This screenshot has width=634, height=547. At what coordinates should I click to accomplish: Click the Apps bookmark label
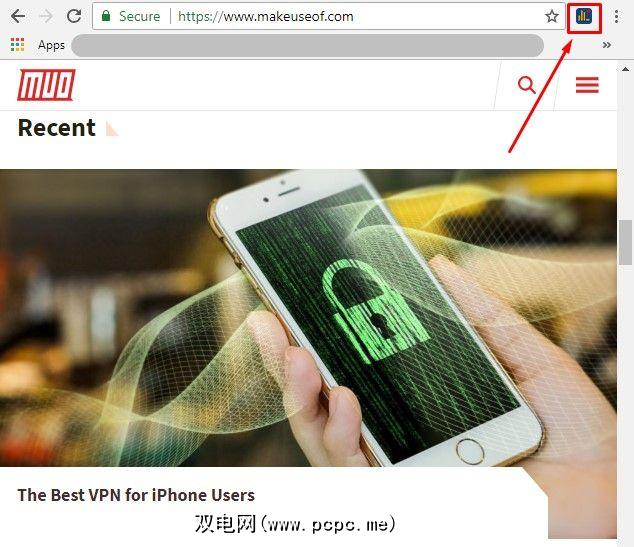(x=51, y=45)
